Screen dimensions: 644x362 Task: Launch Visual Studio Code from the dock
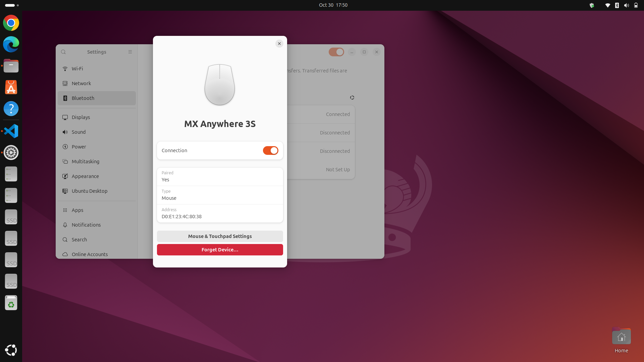[x=11, y=131]
